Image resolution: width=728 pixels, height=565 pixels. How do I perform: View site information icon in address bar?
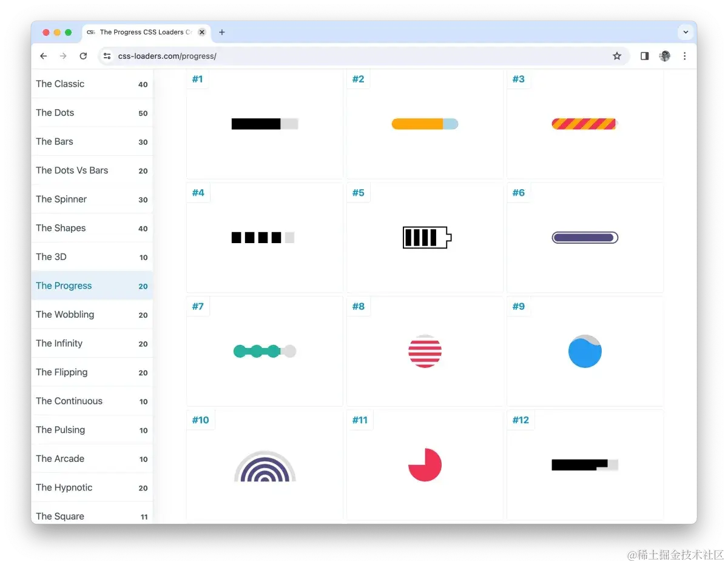[x=107, y=56]
